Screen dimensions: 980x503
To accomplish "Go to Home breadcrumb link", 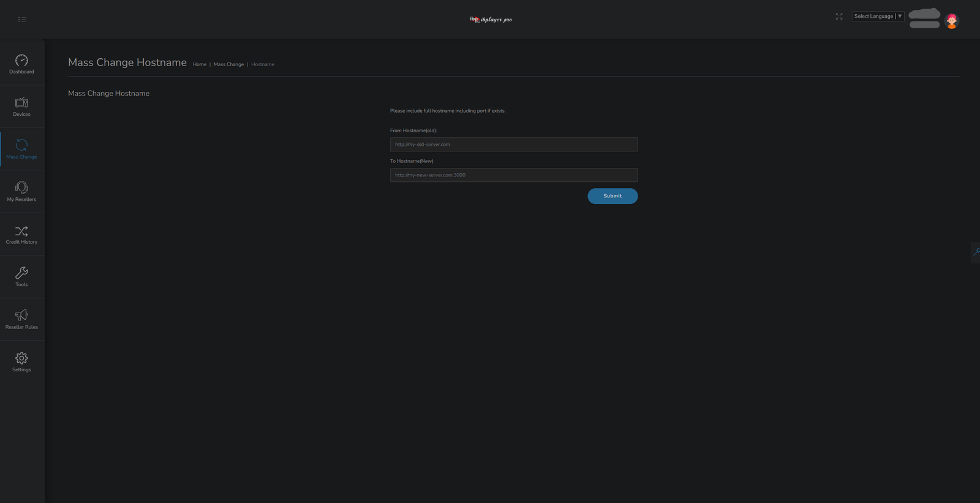I will click(200, 64).
